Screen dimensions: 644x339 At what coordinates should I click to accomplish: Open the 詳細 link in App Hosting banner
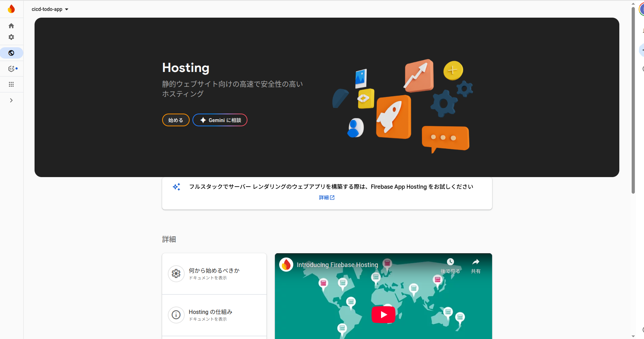pos(327,198)
